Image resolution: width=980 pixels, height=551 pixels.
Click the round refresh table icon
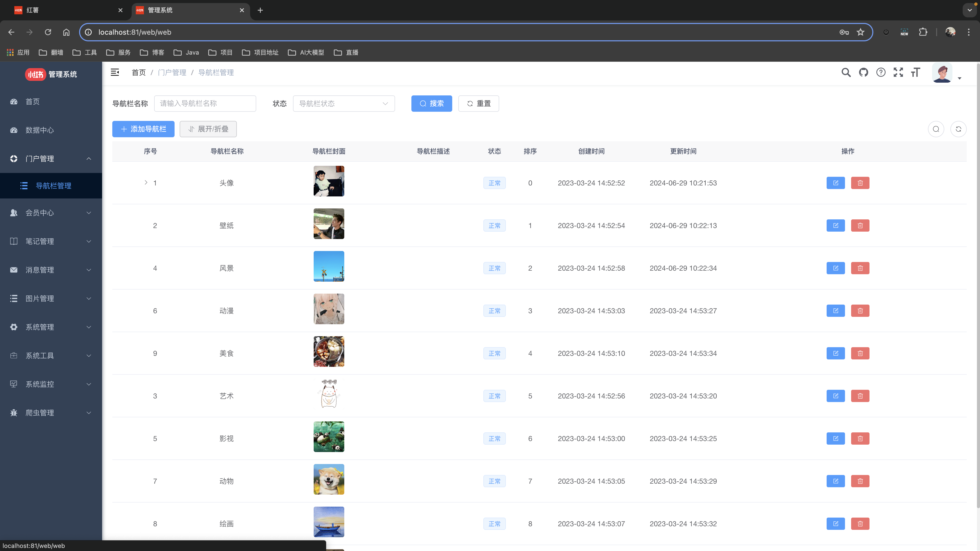(958, 129)
